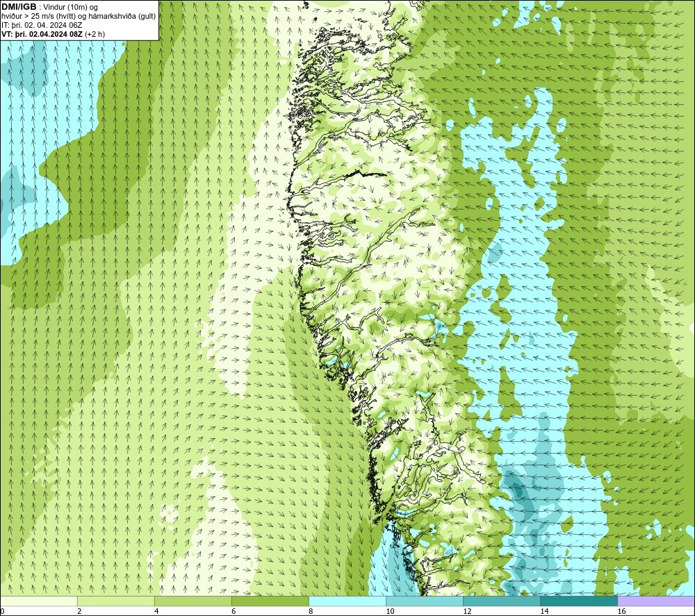Click the 0–2 m/s palest legend swatch

tap(38, 601)
